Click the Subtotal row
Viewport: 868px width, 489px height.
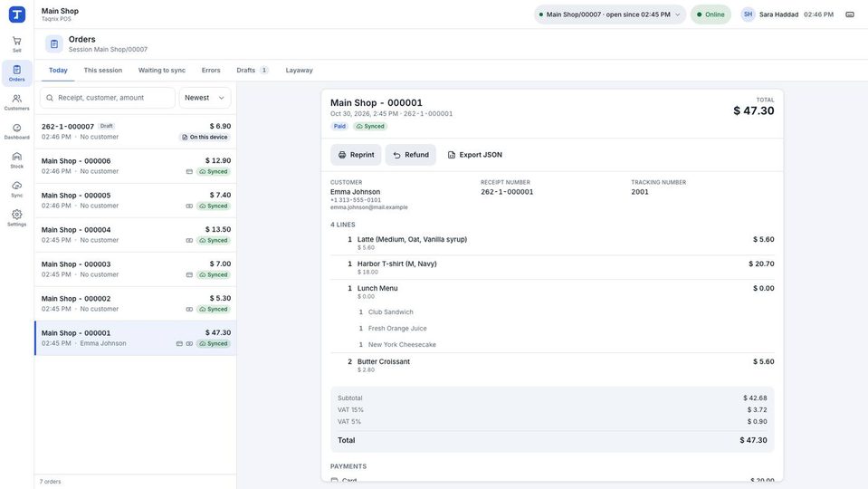coord(552,398)
